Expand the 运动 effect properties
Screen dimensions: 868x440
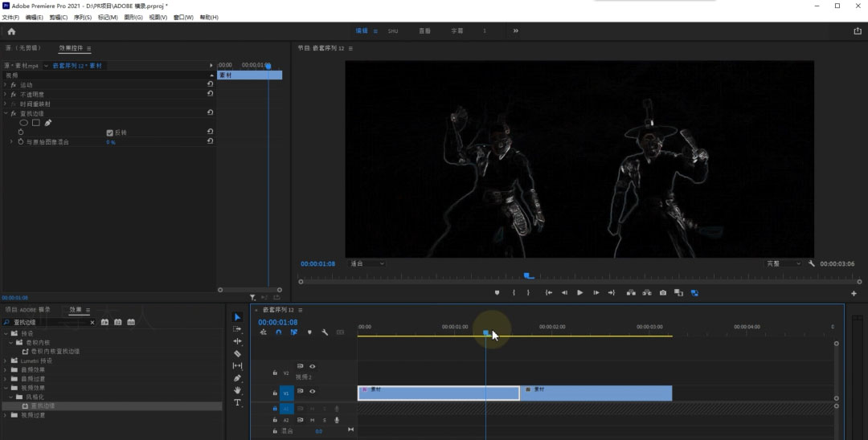coord(5,84)
